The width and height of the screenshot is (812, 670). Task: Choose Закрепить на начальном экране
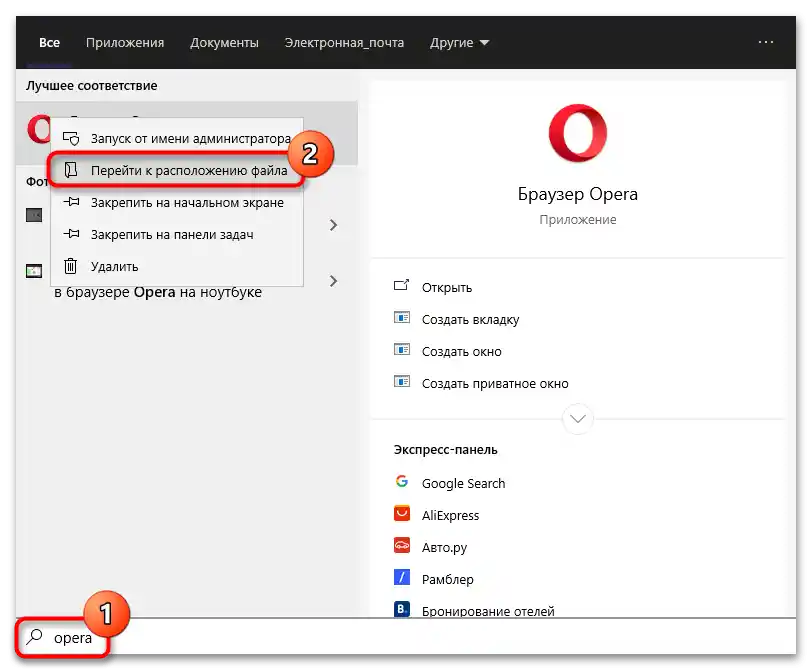coord(177,202)
